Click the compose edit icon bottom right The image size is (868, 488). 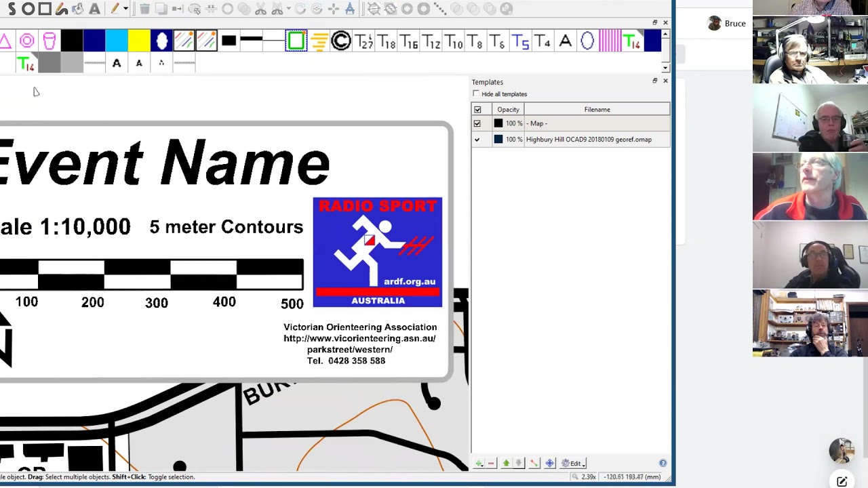tap(842, 482)
